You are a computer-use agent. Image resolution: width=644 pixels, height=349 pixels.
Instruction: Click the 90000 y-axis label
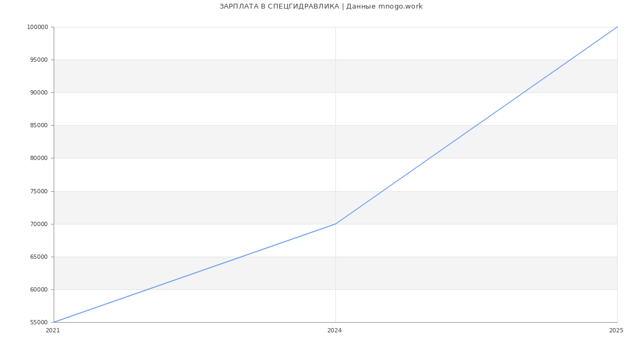(x=39, y=92)
